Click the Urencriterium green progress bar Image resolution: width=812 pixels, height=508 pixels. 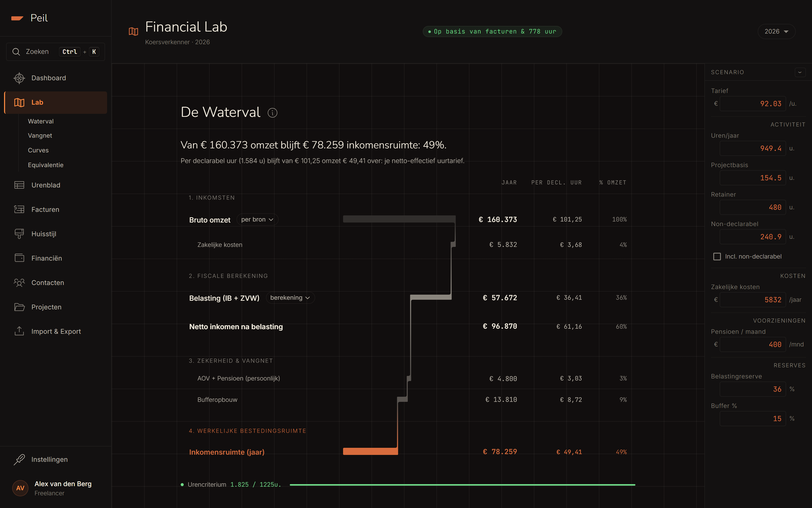[462, 485]
